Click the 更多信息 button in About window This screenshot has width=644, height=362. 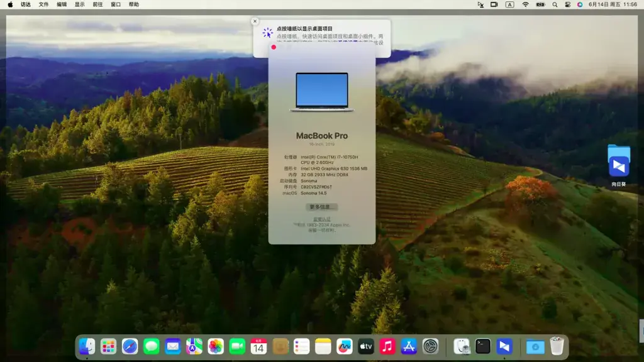(x=321, y=207)
